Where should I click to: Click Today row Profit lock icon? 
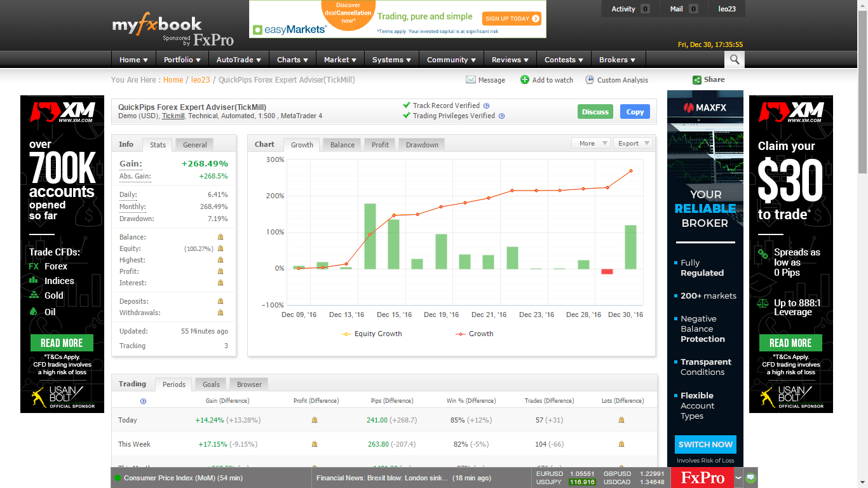click(315, 420)
